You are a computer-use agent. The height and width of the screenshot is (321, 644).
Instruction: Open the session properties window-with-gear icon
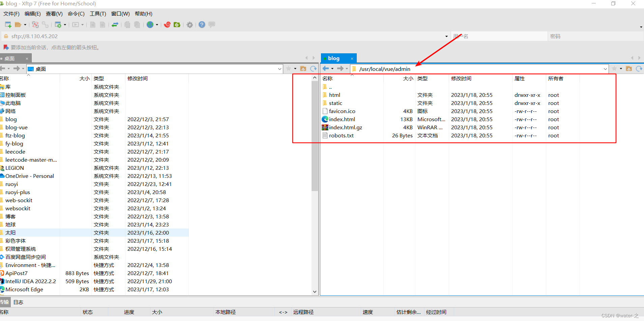click(x=58, y=25)
